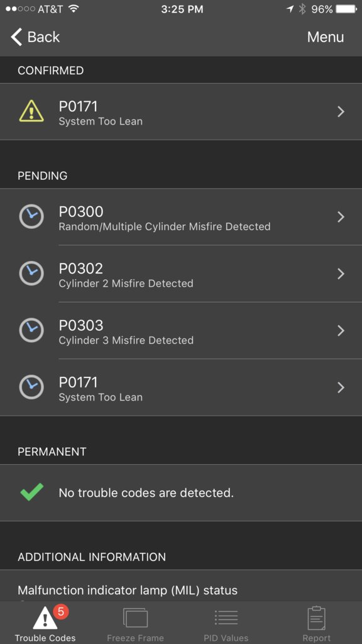Expand P0300 Random/Multiple Misfire chevron
The height and width of the screenshot is (644, 362).
pos(341,217)
